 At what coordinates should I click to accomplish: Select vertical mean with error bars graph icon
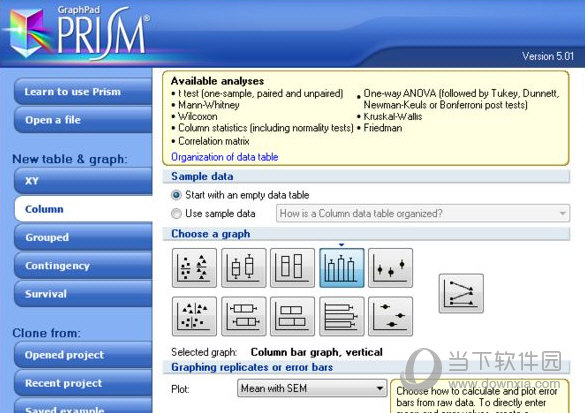click(x=390, y=268)
